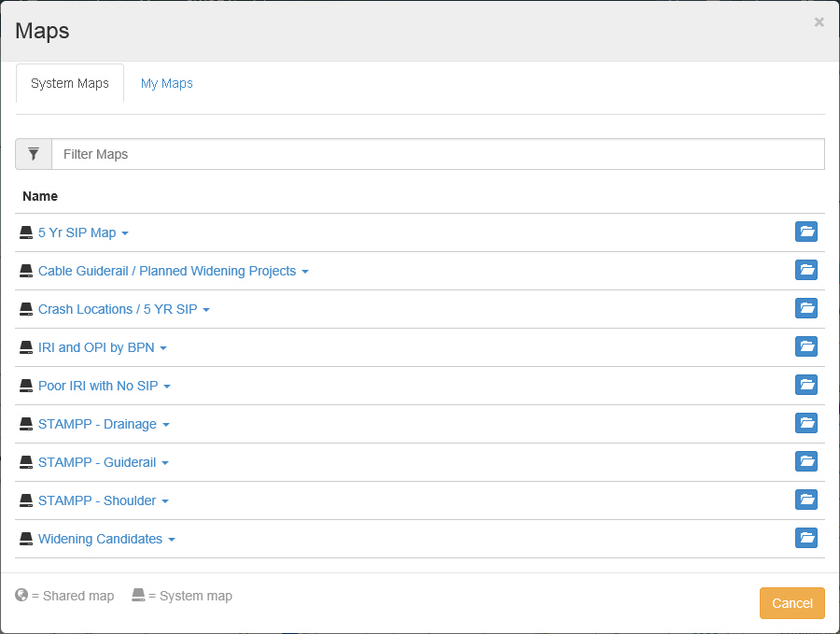Click the filter funnel icon

(34, 154)
